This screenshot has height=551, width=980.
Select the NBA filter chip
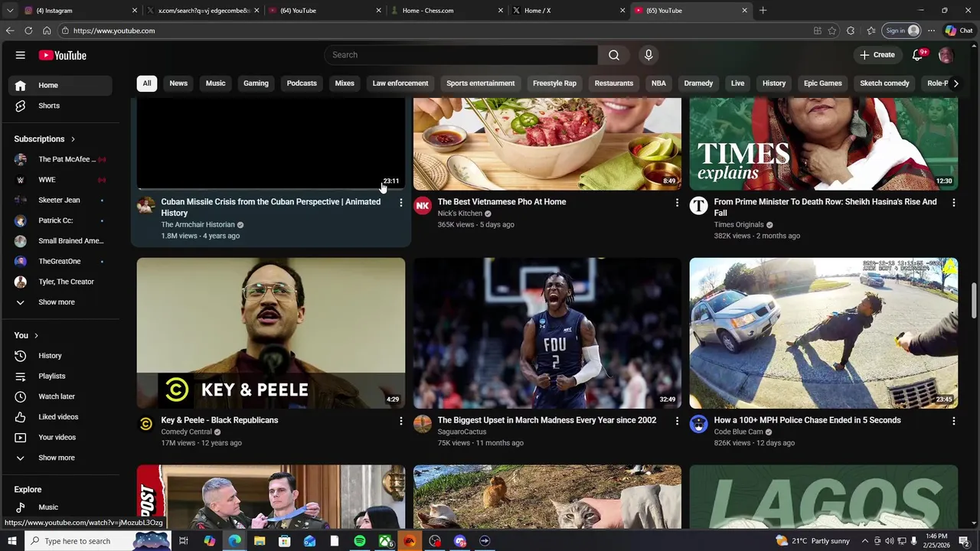tap(658, 83)
